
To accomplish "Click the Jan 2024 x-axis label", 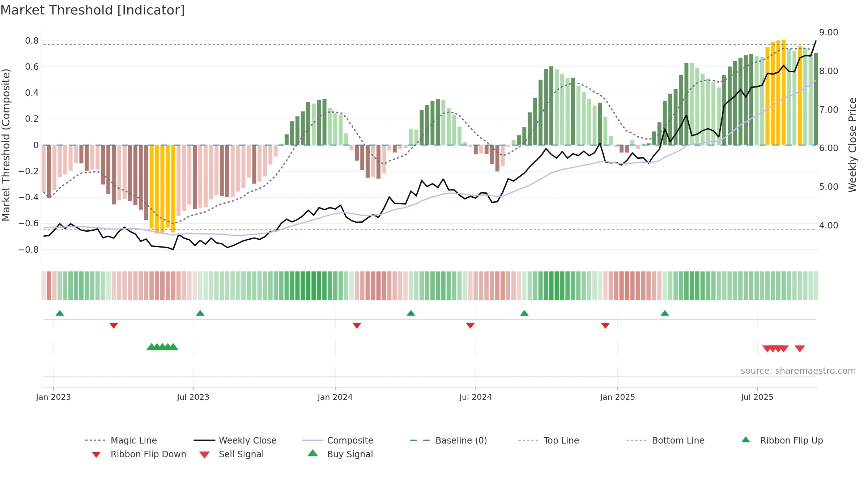I will [x=335, y=397].
